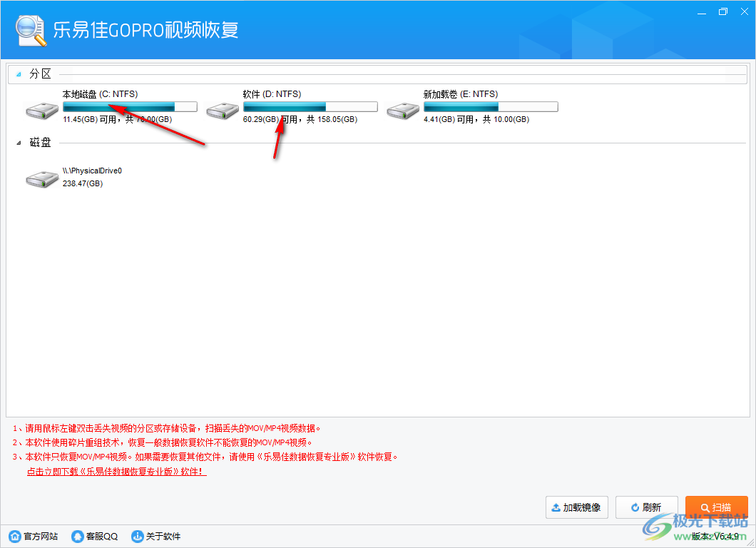Viewport: 756px width, 548px height.
Task: Select the D: software drive icon
Action: (223, 111)
